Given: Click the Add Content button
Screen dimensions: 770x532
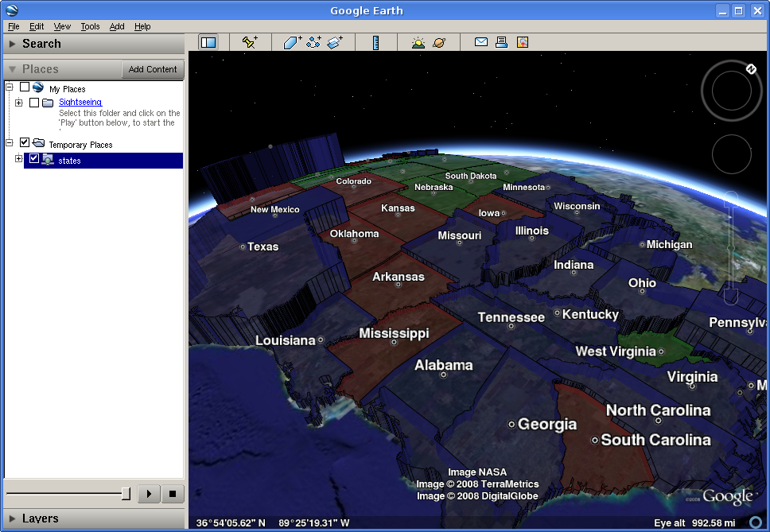Looking at the screenshot, I should [x=153, y=69].
